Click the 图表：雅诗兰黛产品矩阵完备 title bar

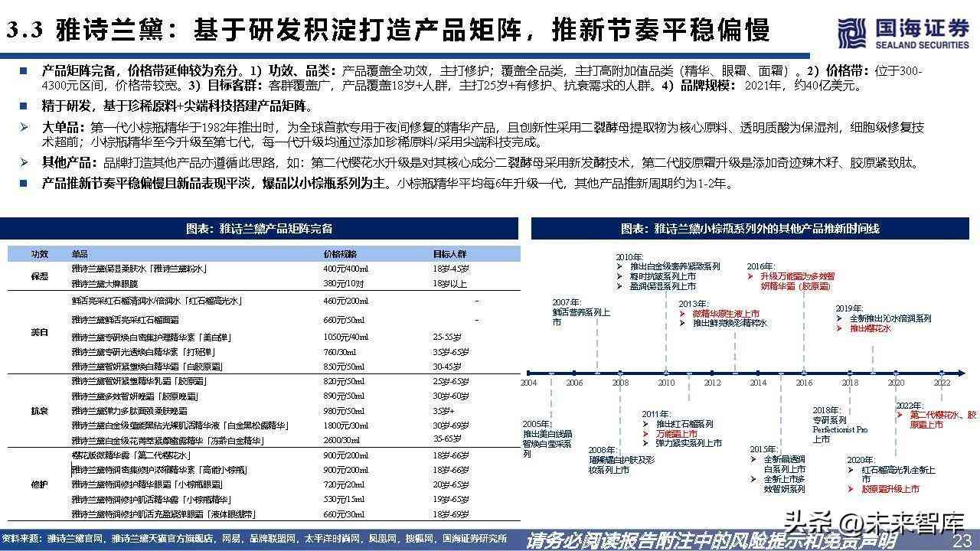pos(260,229)
